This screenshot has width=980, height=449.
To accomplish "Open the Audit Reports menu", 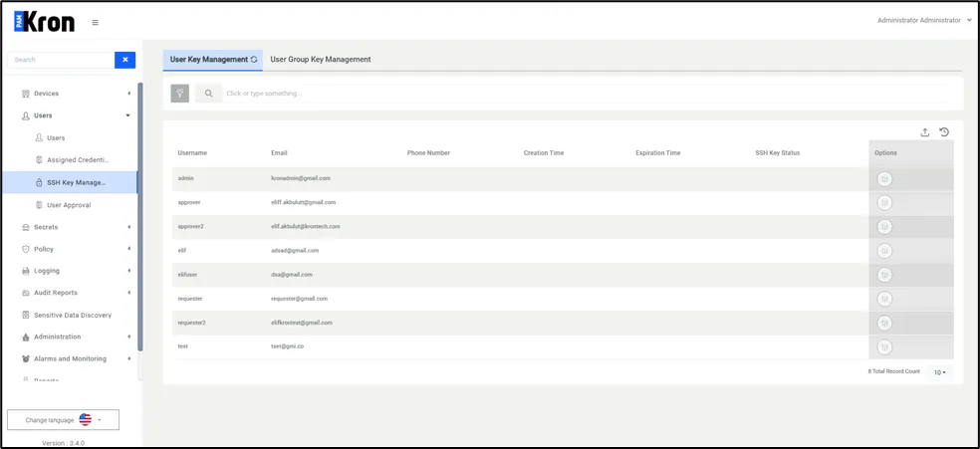I will pos(56,293).
